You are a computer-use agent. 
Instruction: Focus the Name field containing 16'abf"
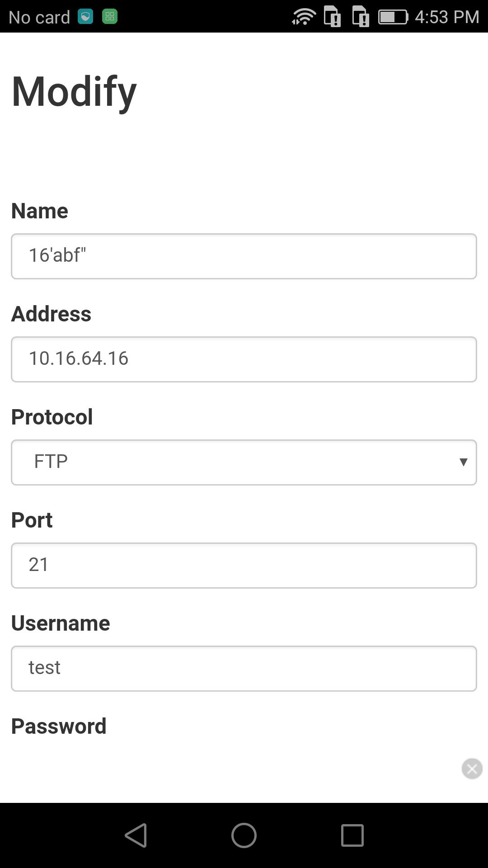[x=244, y=256]
